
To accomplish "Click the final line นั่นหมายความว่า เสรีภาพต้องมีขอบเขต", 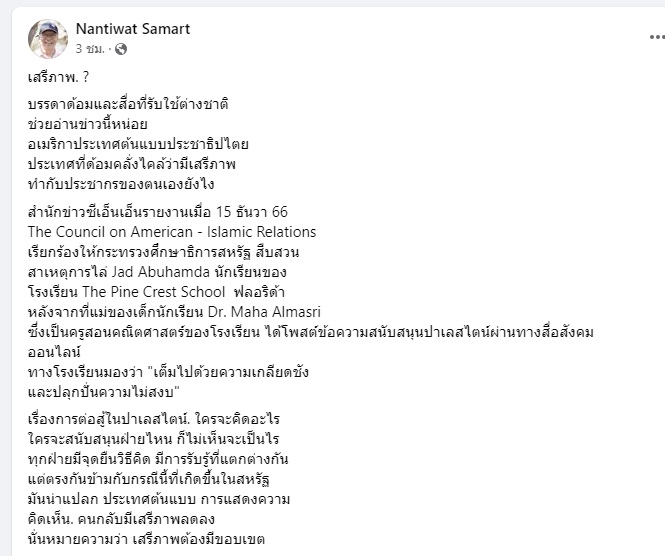I will 146,539.
